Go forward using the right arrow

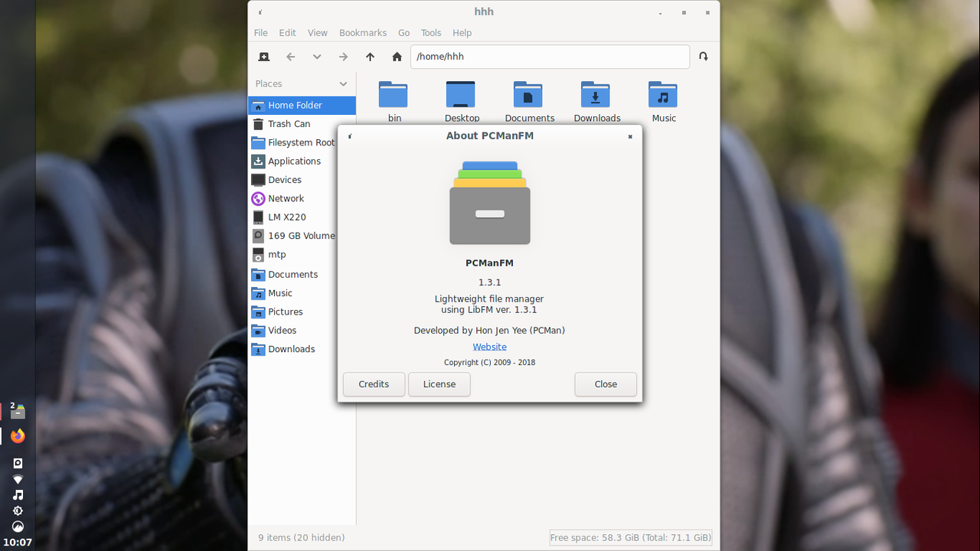coord(343,57)
